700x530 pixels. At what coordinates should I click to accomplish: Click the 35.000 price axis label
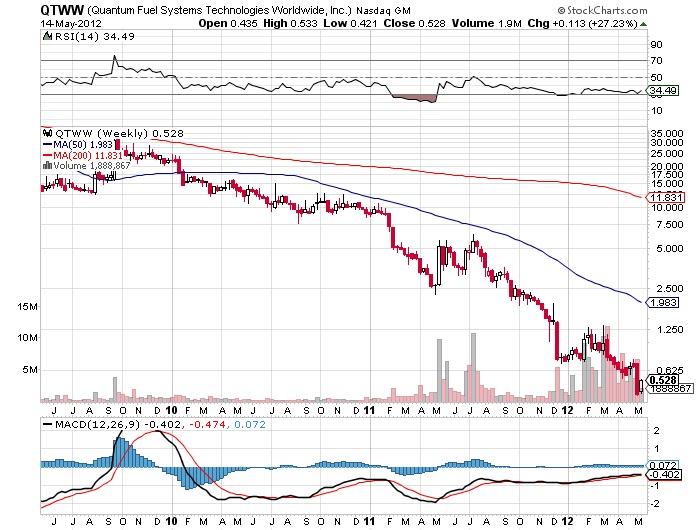[667, 134]
